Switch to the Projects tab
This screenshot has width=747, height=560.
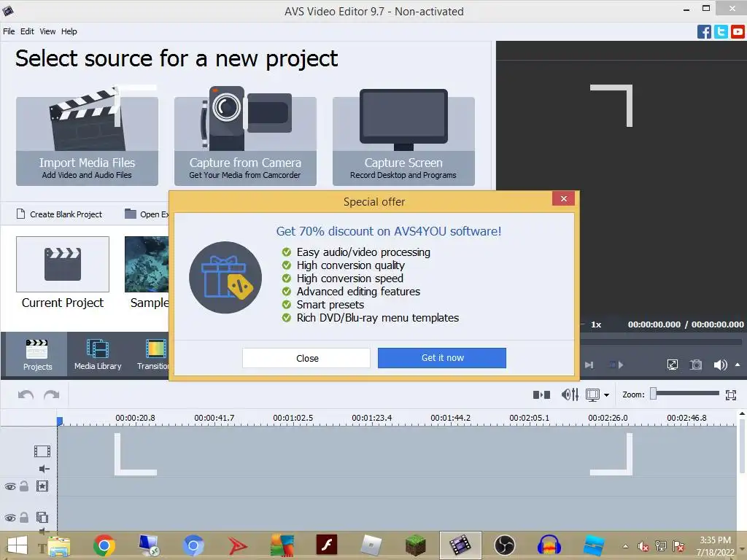coord(38,354)
